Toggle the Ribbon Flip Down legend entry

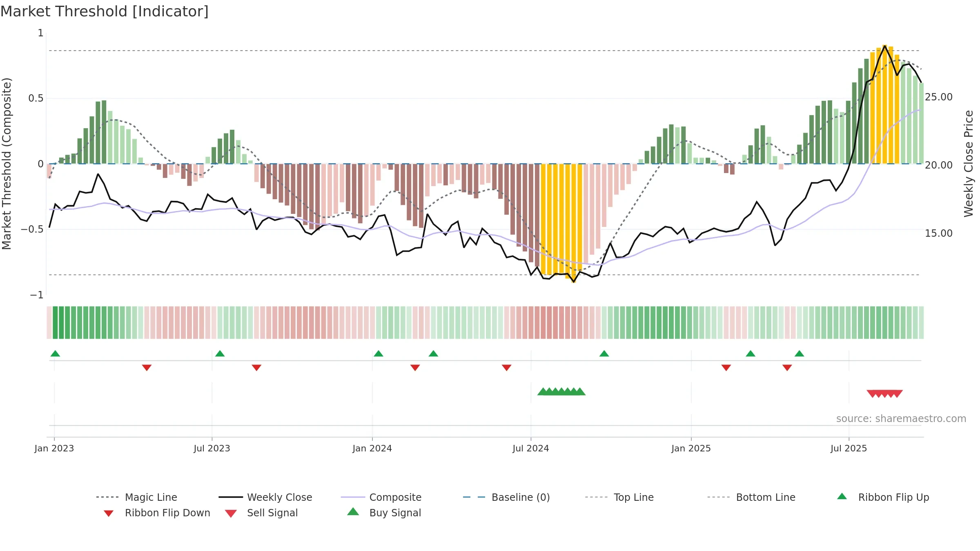click(x=156, y=513)
